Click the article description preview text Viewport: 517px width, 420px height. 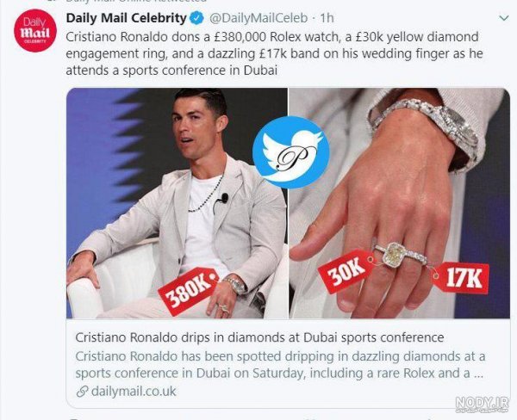(280, 365)
